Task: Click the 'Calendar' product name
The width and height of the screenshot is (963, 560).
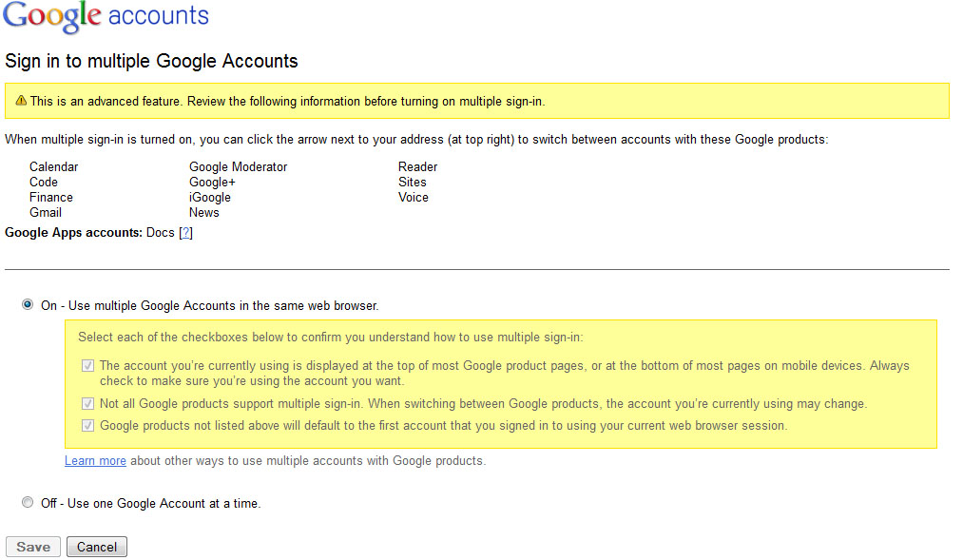Action: (x=54, y=167)
